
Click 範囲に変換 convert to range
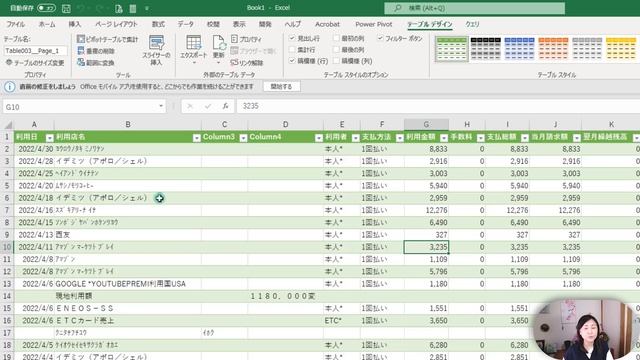point(96,62)
